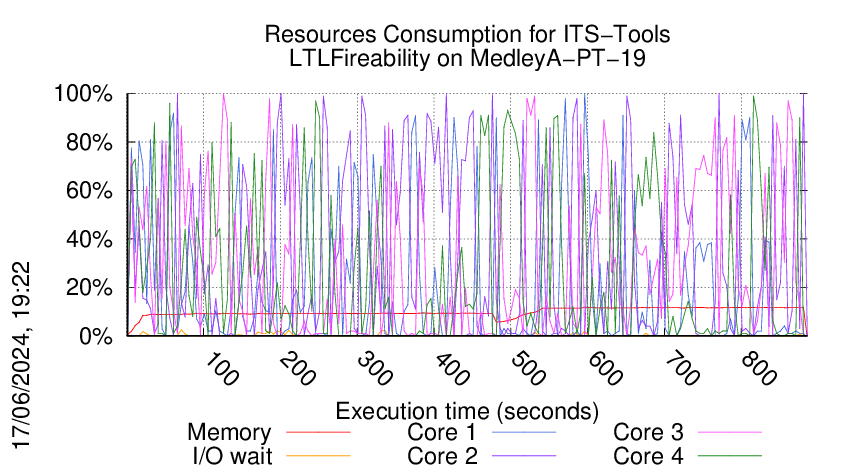This screenshot has width=850, height=475.
Task: Click the chart title 'Resources Consumption for ITS-Tools'
Action: click(x=467, y=34)
